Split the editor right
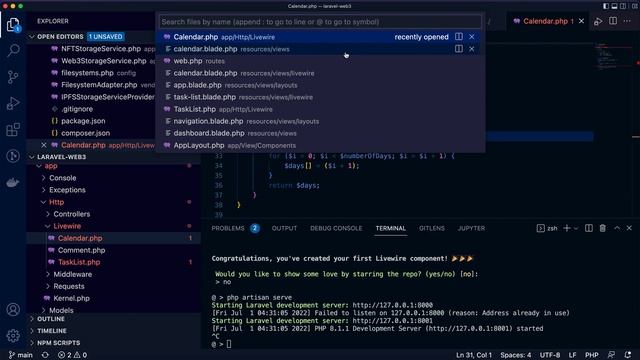 pos(613,21)
